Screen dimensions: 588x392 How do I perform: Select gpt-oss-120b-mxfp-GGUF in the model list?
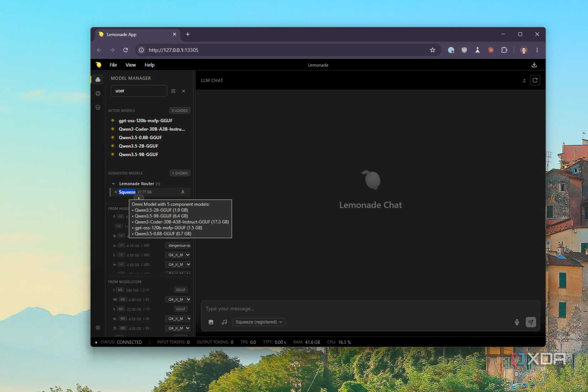tap(145, 121)
